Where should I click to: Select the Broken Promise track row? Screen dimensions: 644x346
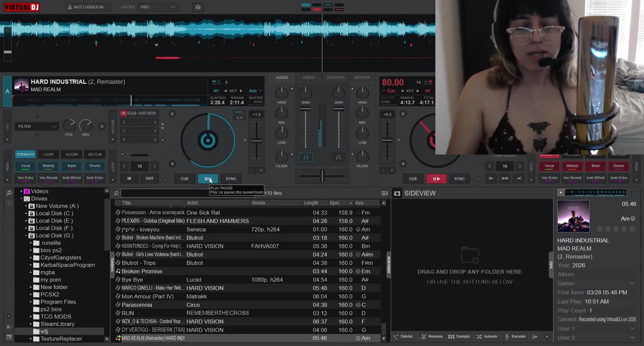point(247,271)
